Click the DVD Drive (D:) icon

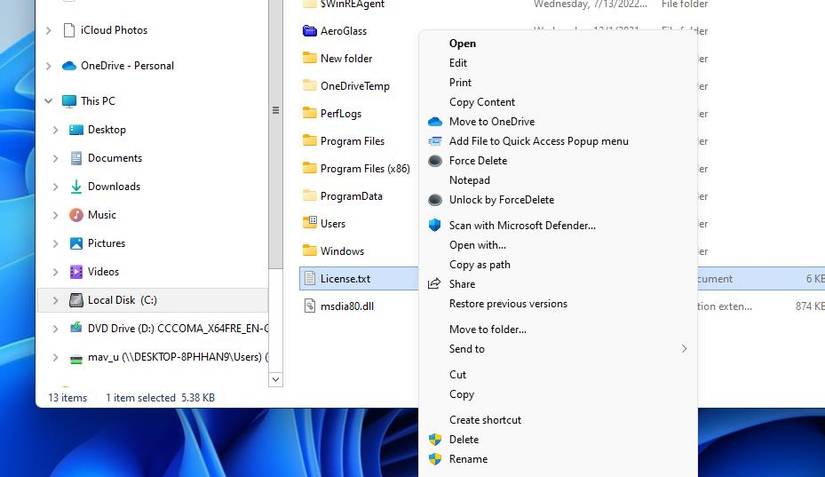[x=76, y=328]
